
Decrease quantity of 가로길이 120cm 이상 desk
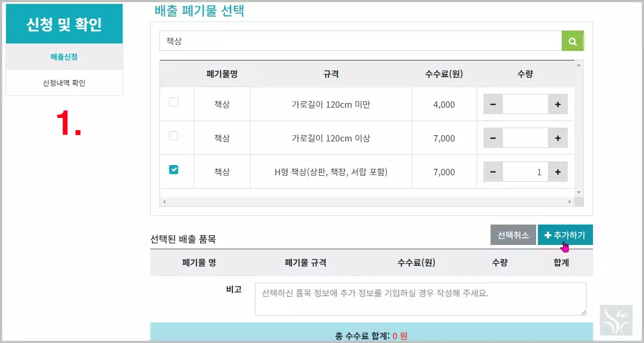pyautogui.click(x=493, y=138)
